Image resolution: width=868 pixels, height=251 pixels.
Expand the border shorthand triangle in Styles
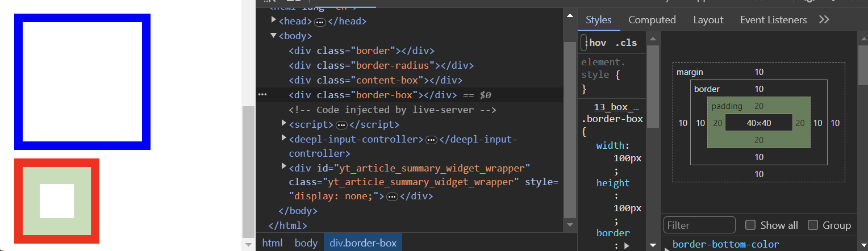(627, 246)
